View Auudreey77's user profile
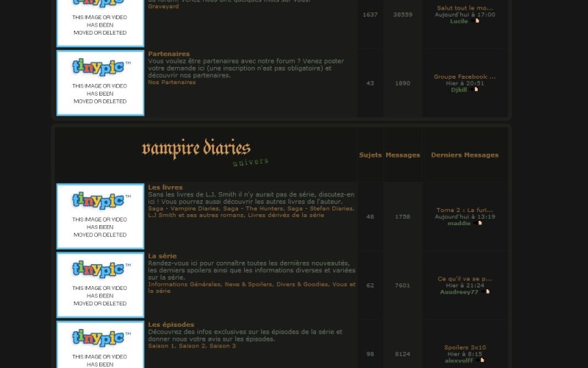Screen dimensions: 588x368 coord(459,292)
